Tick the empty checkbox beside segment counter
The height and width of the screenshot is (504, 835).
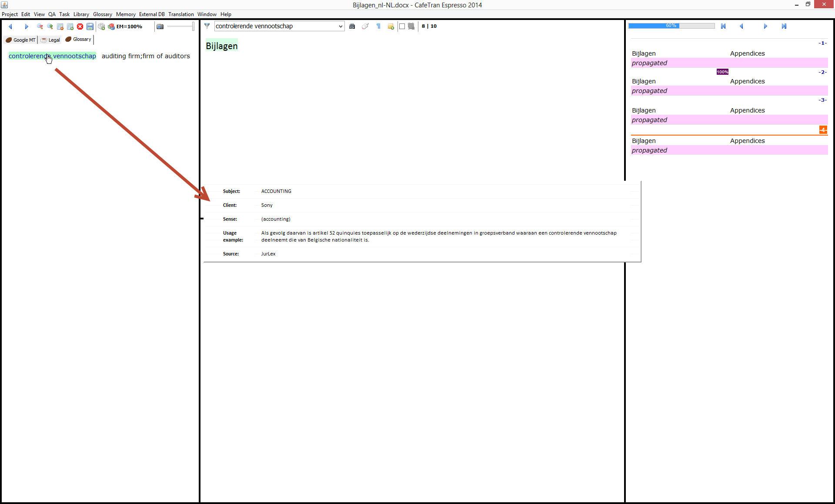coord(402,27)
